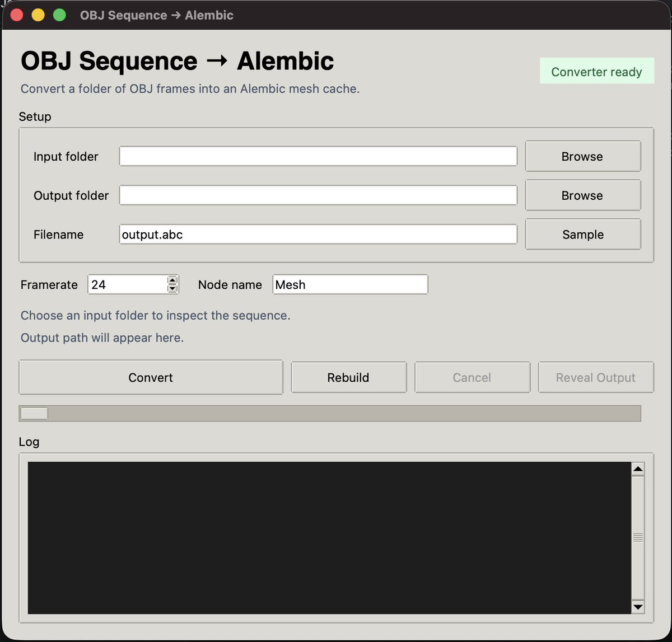Click the Sample button beside Filename
This screenshot has height=642, width=672.
click(582, 235)
